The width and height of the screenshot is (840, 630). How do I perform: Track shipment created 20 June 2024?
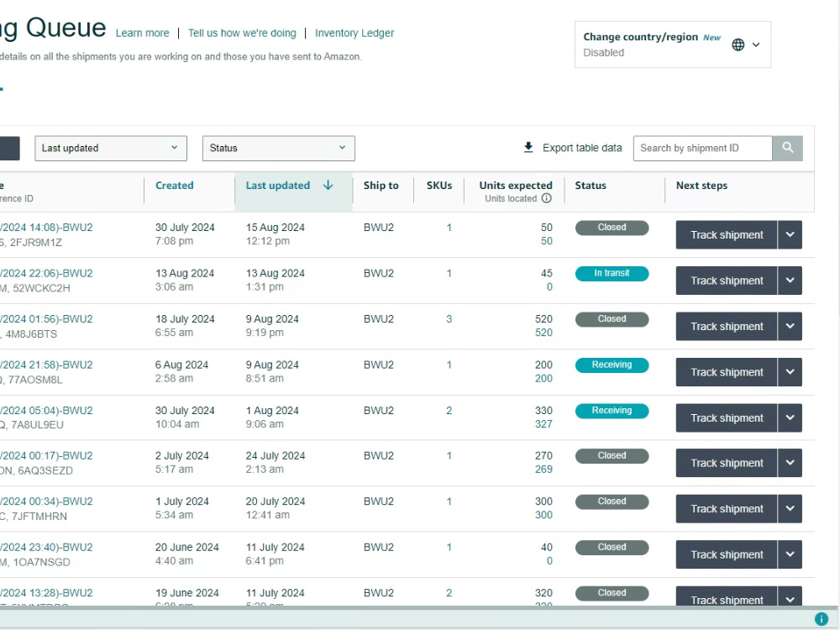[x=727, y=554]
